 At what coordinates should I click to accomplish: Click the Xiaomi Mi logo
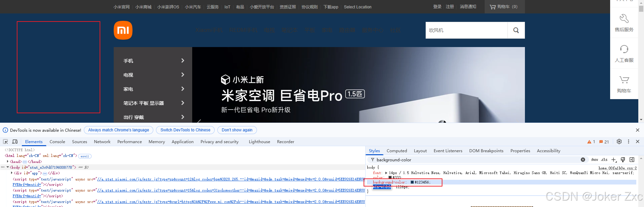tap(123, 30)
